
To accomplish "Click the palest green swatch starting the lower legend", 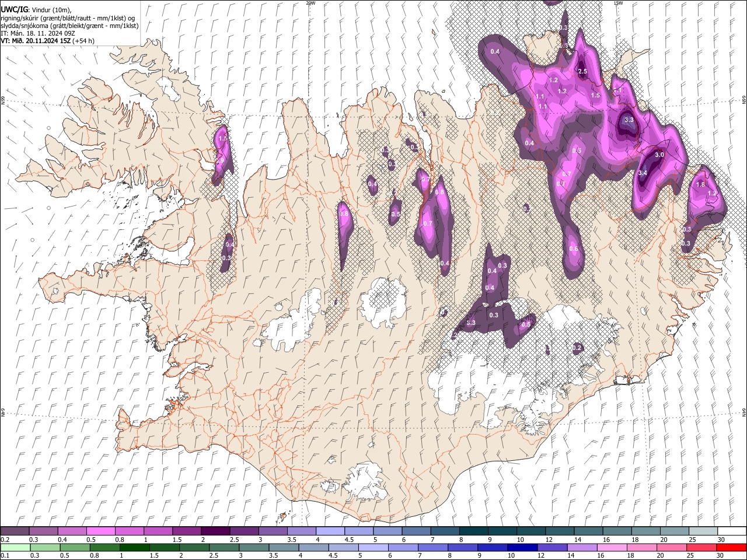I will coord(15,548).
